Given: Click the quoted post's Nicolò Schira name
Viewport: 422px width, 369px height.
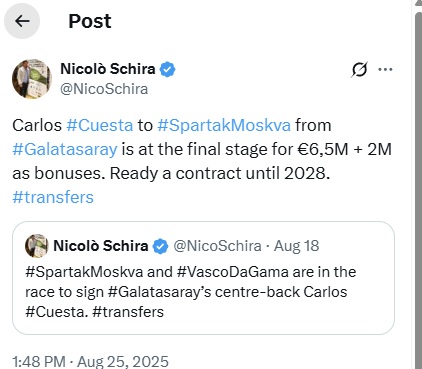Looking at the screenshot, I should coord(101,246).
